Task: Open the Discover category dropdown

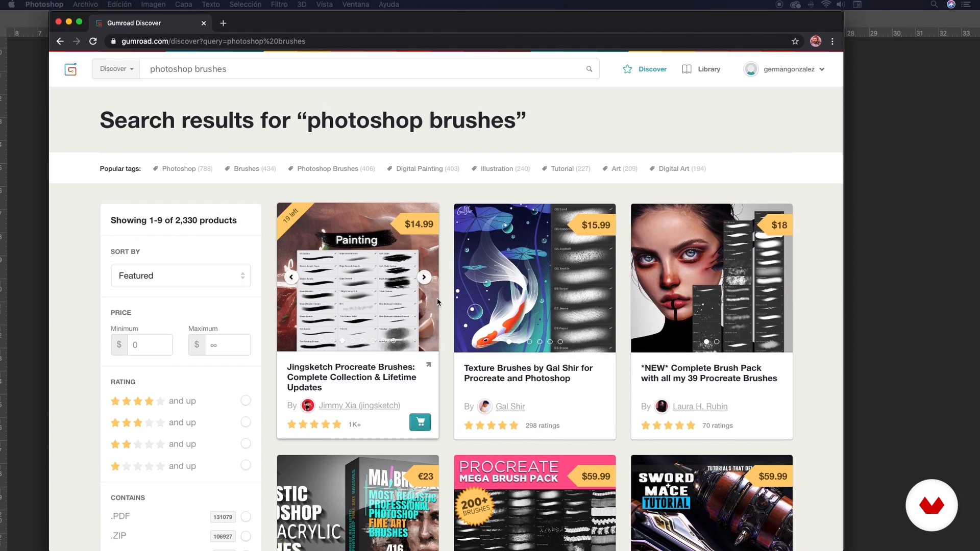Action: (x=116, y=69)
